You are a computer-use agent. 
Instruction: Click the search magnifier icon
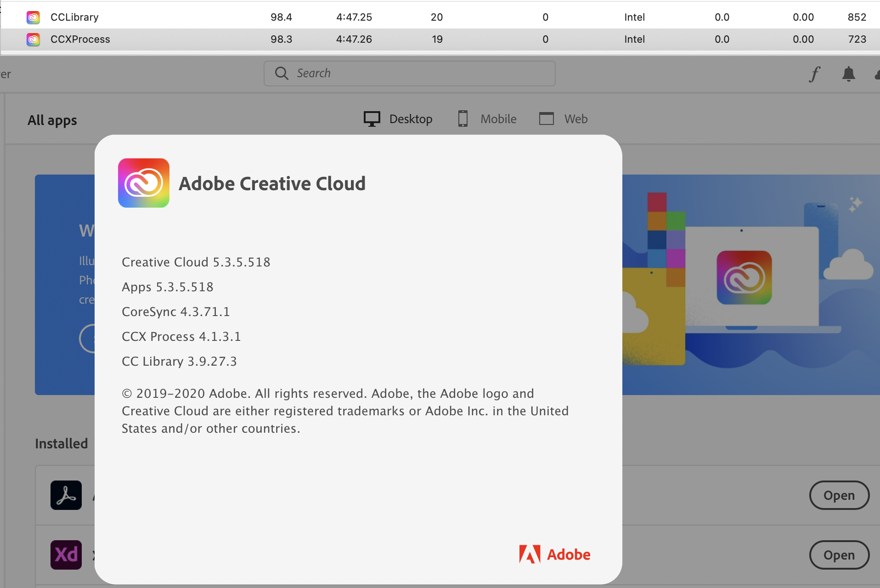tap(282, 73)
